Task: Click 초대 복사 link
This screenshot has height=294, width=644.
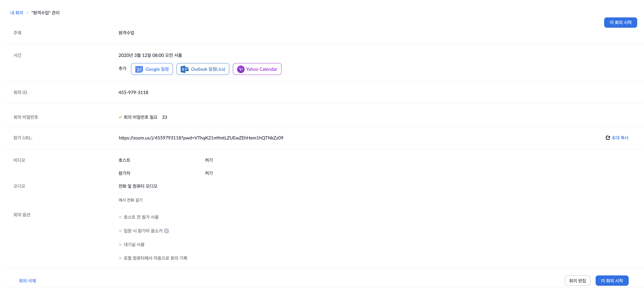Action: point(620,138)
